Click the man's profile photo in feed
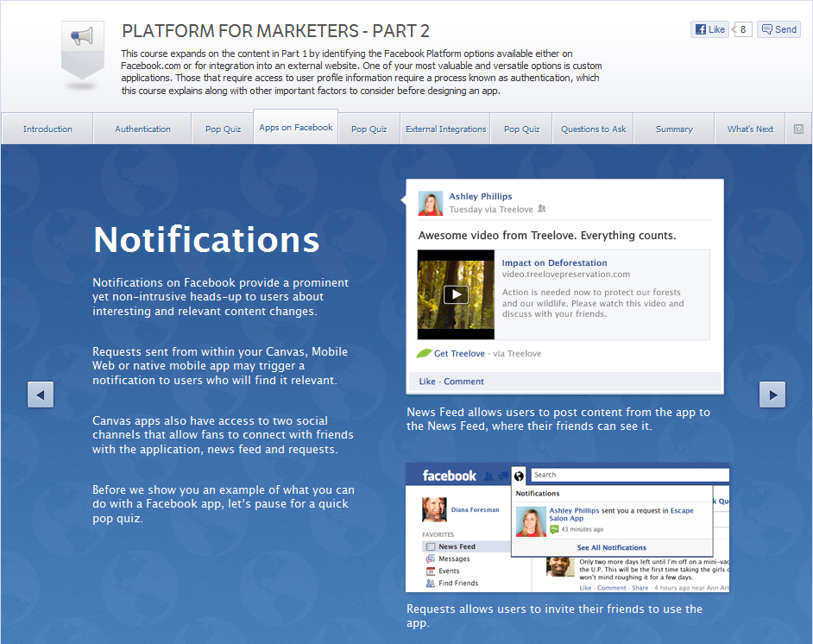 [x=560, y=567]
